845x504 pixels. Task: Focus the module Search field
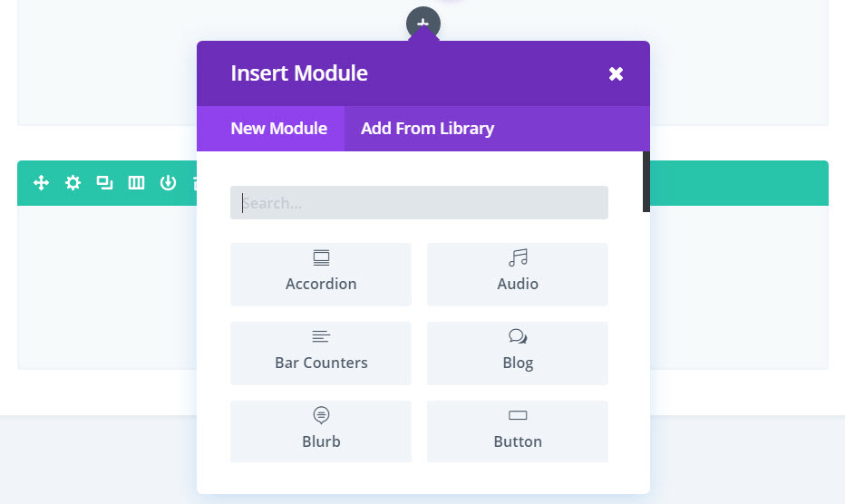[419, 203]
